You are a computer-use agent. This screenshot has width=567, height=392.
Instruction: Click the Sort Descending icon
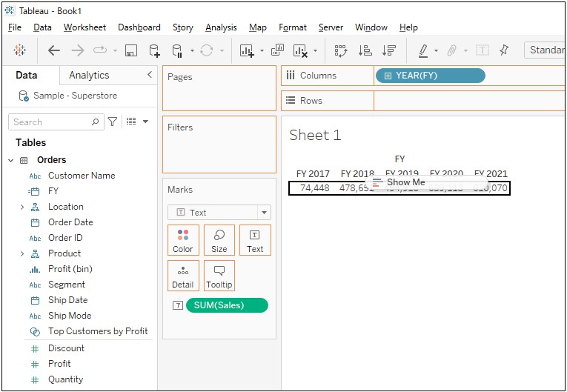[388, 50]
